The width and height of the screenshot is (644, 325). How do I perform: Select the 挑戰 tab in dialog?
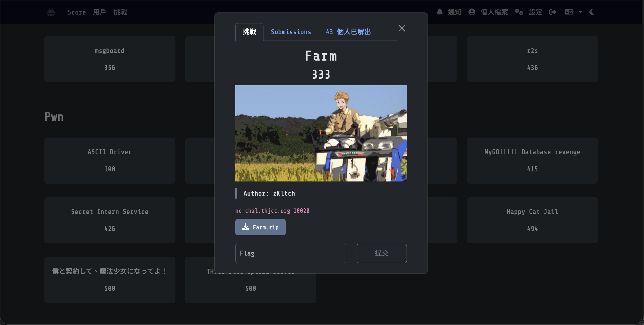tap(249, 32)
